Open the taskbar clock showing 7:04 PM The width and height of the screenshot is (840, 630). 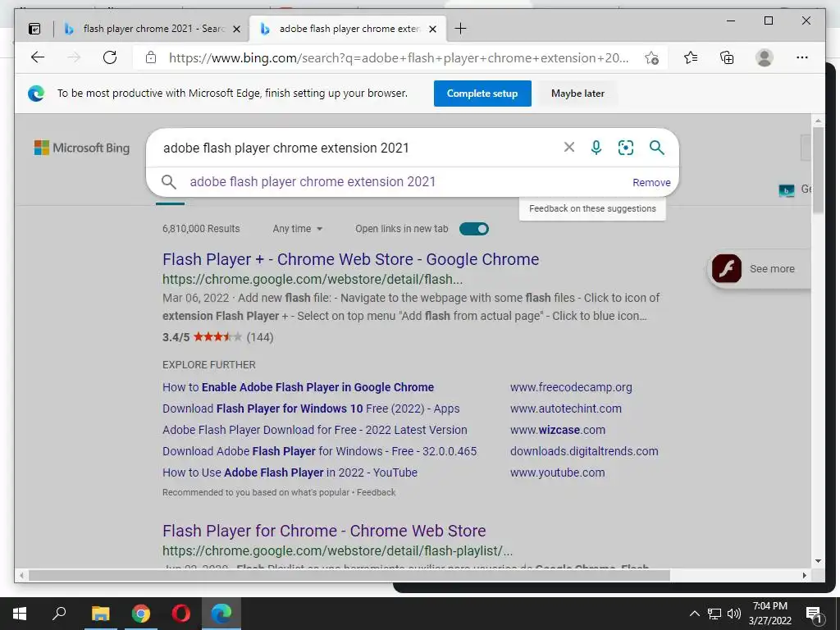click(x=769, y=614)
